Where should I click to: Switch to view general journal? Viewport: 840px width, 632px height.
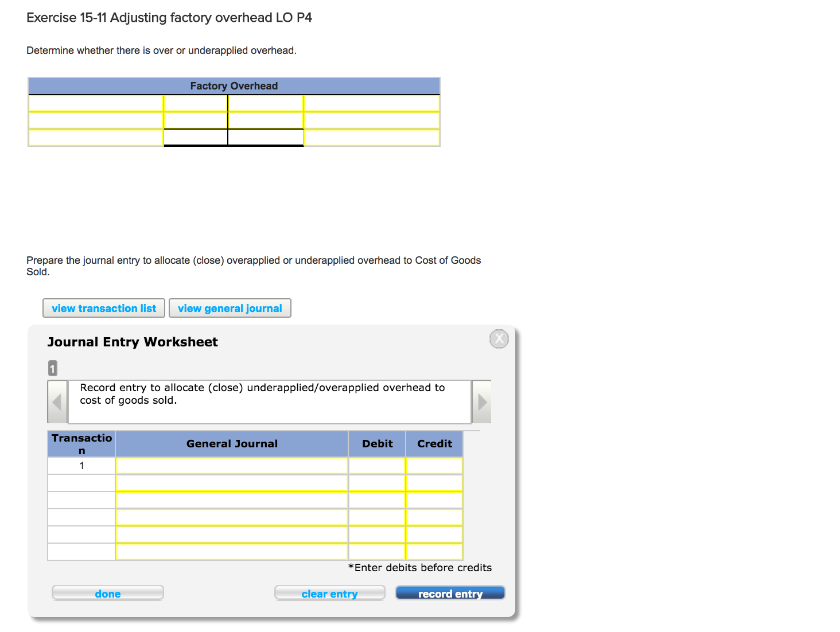[x=230, y=309]
